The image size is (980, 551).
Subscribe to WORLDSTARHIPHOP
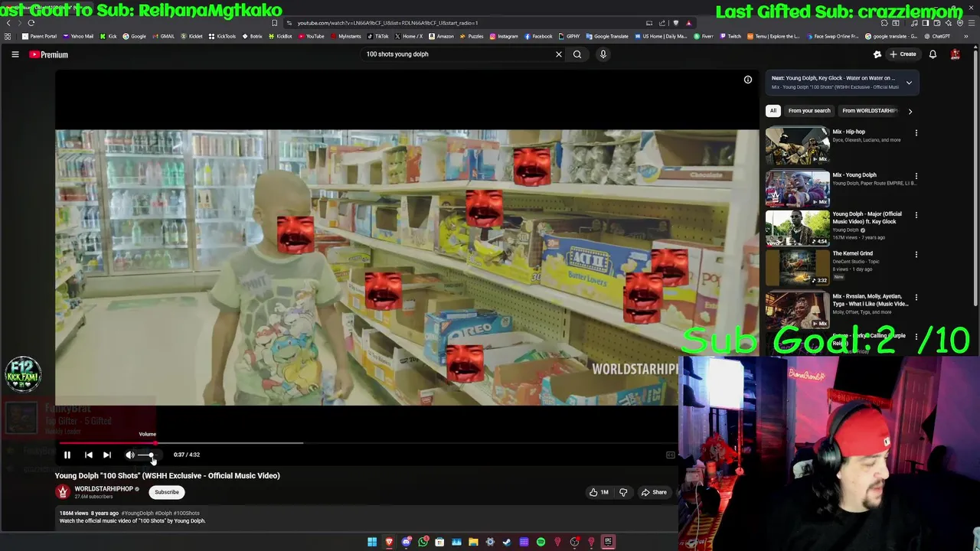(x=166, y=492)
